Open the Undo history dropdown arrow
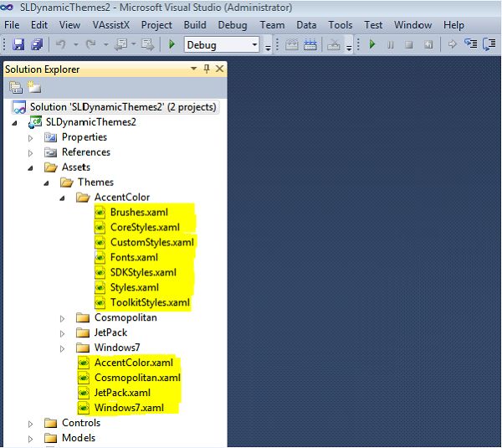502x448 pixels. click(76, 44)
